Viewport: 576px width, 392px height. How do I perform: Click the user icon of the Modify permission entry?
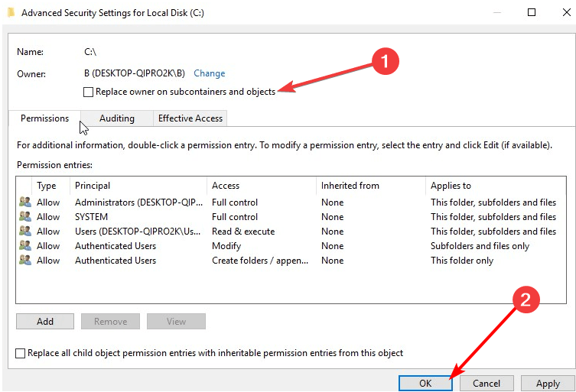pyautogui.click(x=25, y=245)
